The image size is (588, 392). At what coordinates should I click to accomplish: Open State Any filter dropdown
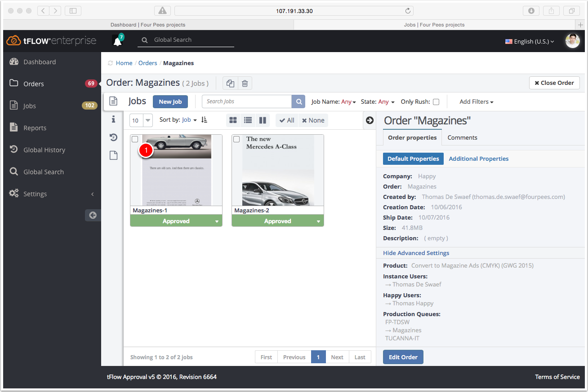[386, 102]
